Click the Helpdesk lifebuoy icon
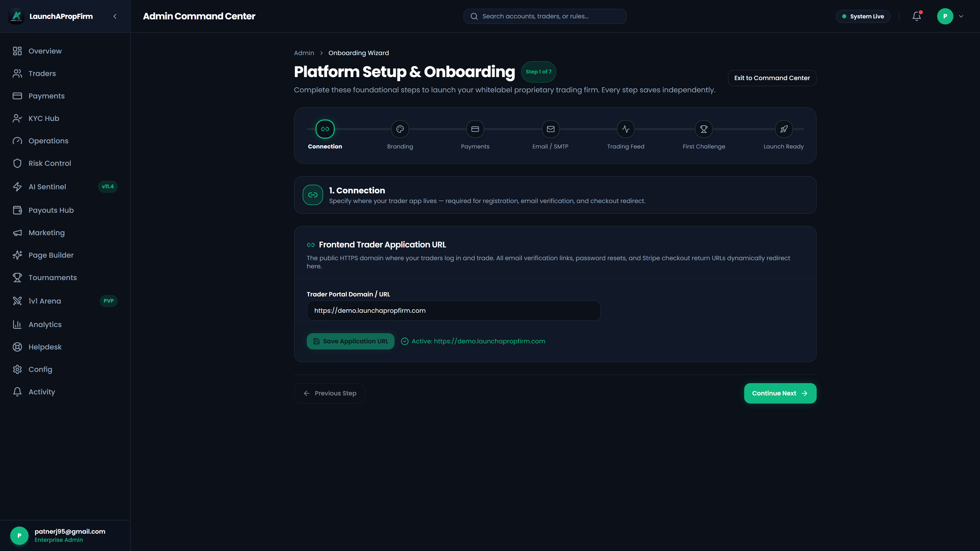The image size is (980, 551). coord(17,347)
